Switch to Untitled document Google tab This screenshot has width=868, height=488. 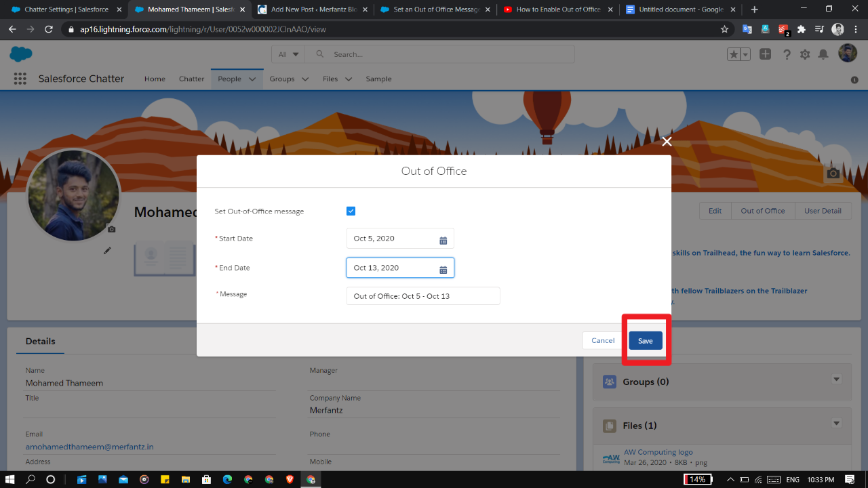pos(682,9)
